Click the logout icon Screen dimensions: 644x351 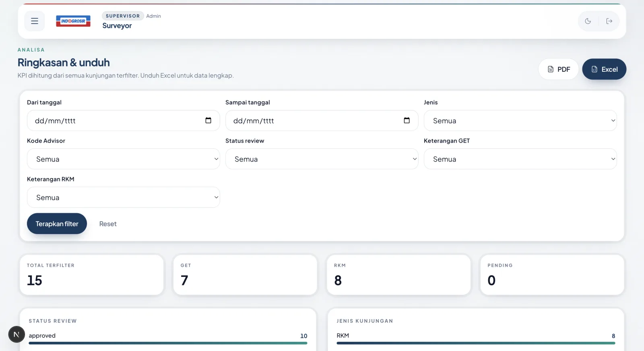pyautogui.click(x=609, y=21)
